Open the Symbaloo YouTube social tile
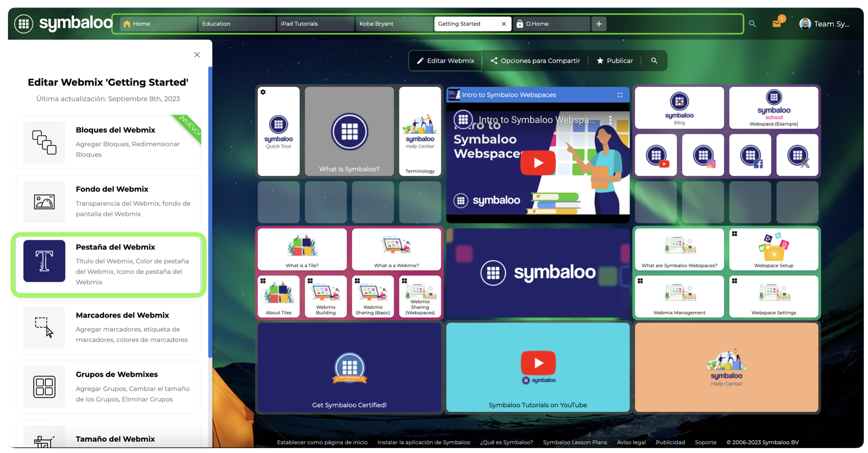The height and width of the screenshot is (453, 868). click(x=656, y=155)
